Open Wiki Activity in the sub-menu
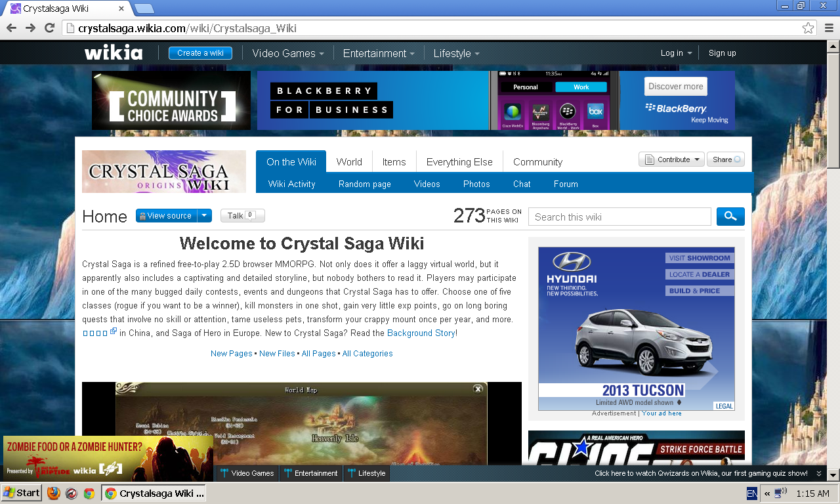This screenshot has width=840, height=504. (291, 184)
